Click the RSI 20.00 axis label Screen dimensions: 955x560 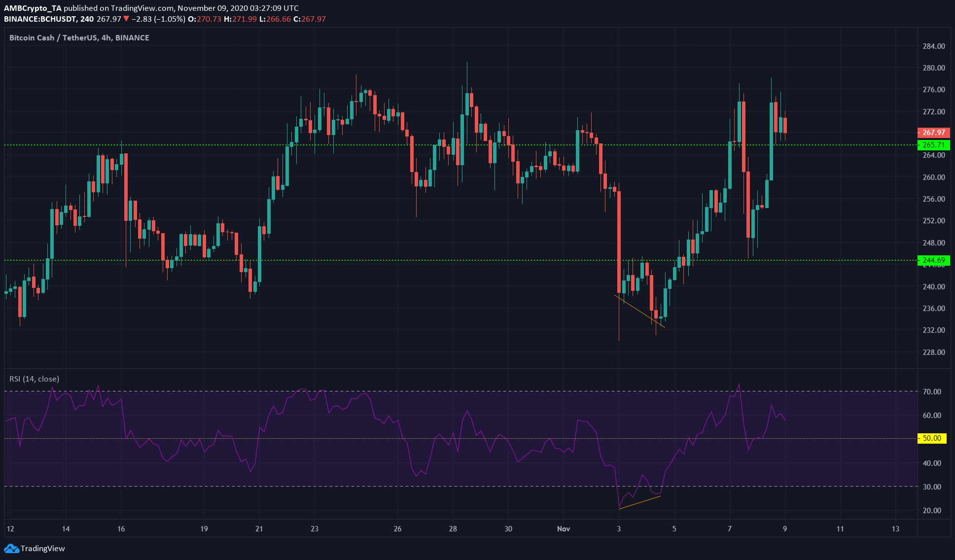tap(932, 511)
